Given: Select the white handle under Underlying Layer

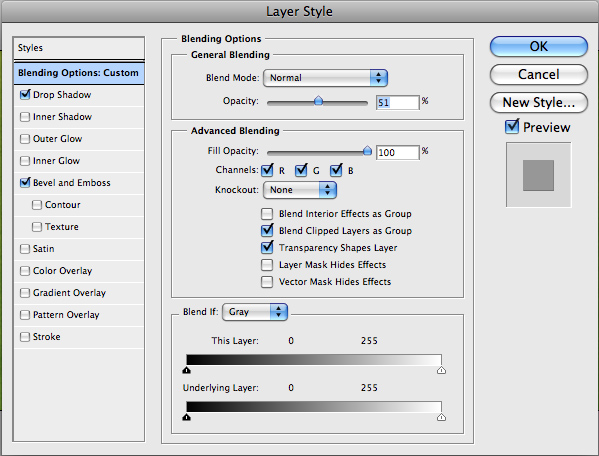Looking at the screenshot, I should (x=441, y=417).
